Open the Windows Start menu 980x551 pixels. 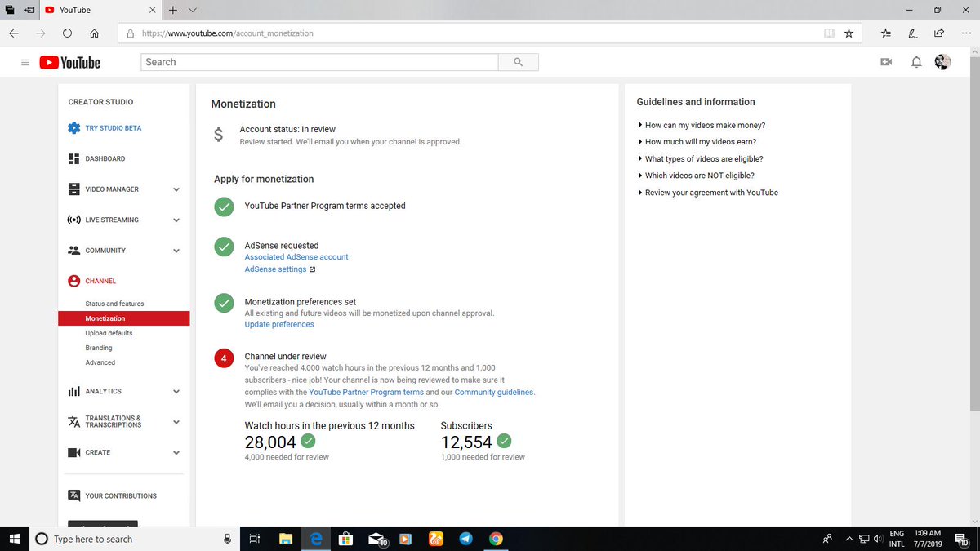coord(14,539)
